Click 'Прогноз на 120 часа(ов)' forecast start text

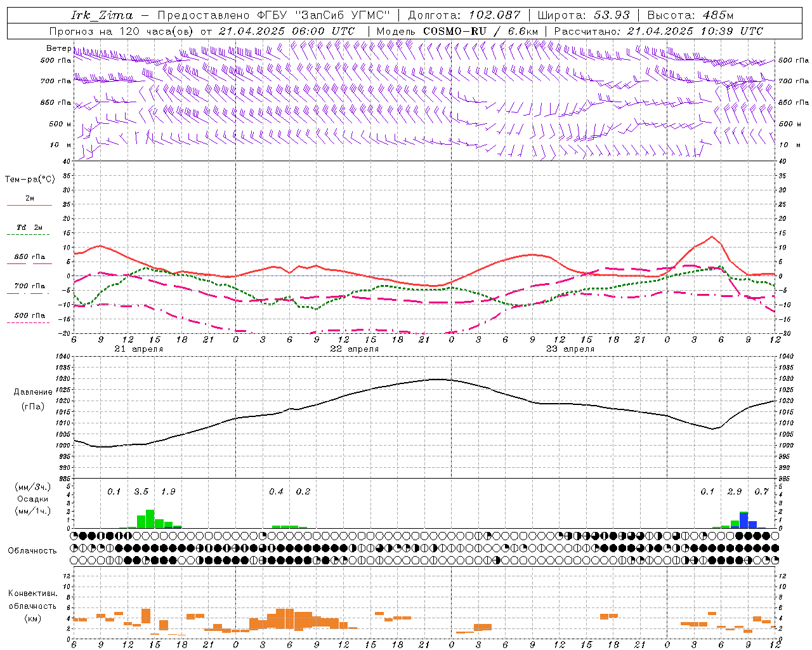pyautogui.click(x=122, y=31)
